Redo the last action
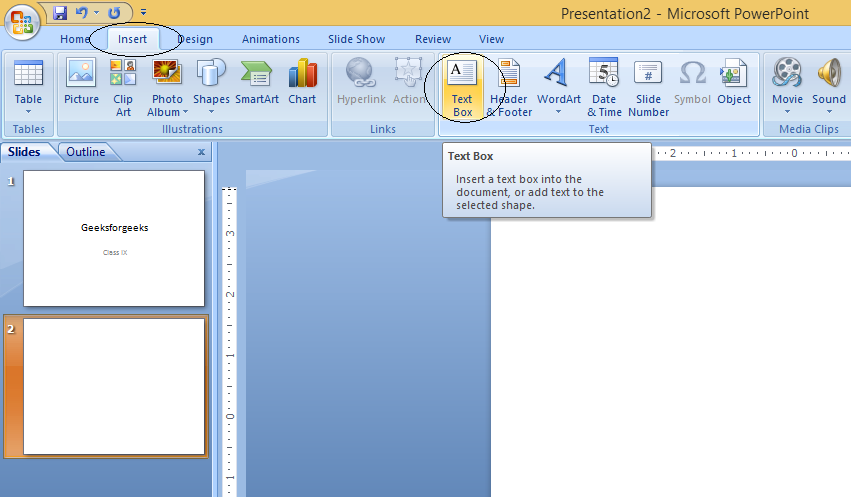The width and height of the screenshot is (851, 497). pos(114,12)
